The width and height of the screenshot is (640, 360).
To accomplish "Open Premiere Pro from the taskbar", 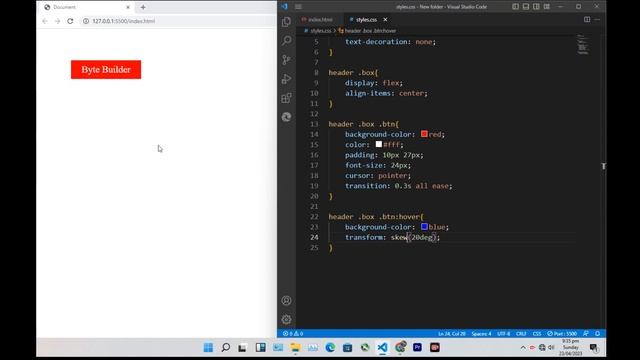I will (x=417, y=347).
